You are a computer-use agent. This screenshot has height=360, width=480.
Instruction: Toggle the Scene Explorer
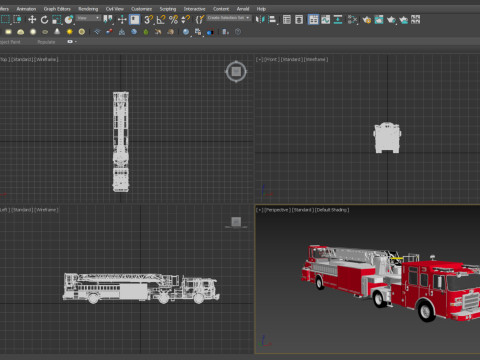(287, 20)
